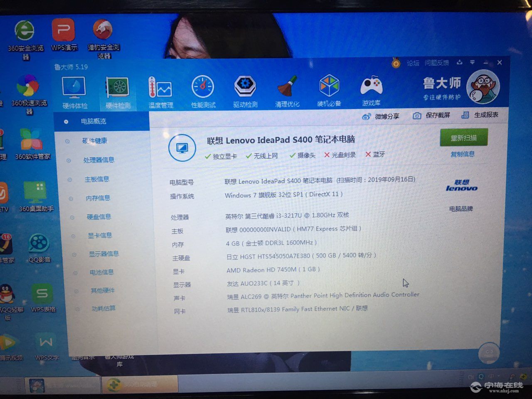Click 复制信息 copy info link
Image resolution: width=532 pixels, height=399 pixels.
(463, 154)
